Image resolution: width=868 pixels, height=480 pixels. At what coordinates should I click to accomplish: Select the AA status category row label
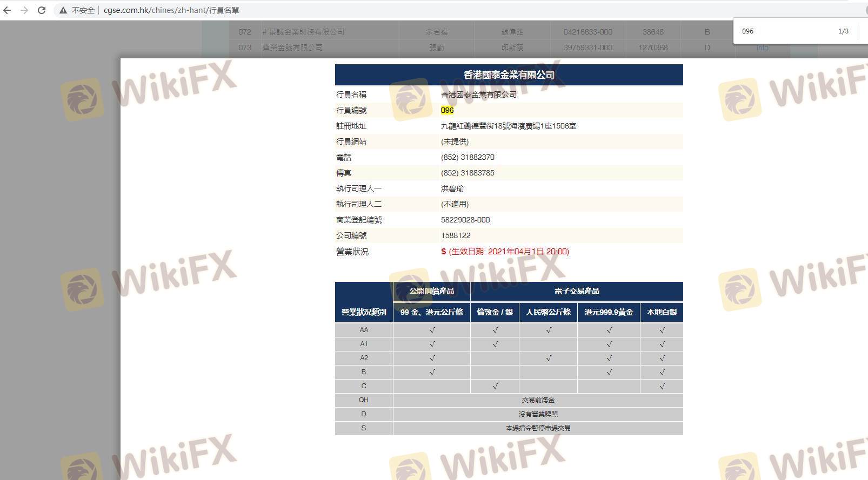pyautogui.click(x=364, y=330)
